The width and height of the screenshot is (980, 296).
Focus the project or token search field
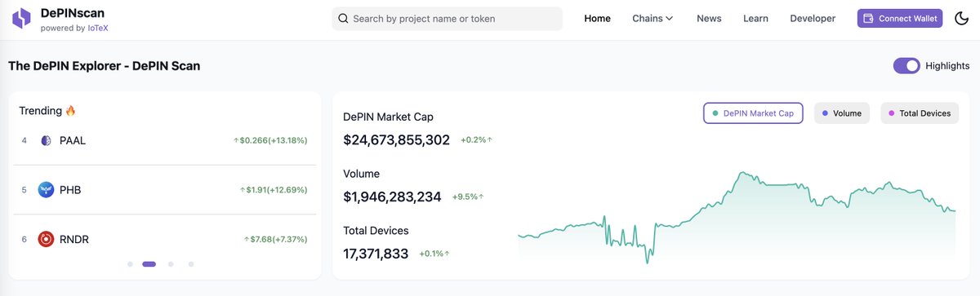[448, 18]
